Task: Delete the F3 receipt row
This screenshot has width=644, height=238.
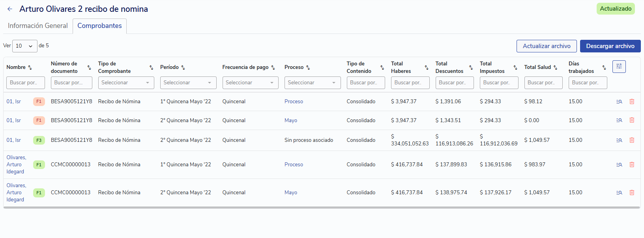Action: click(x=632, y=140)
